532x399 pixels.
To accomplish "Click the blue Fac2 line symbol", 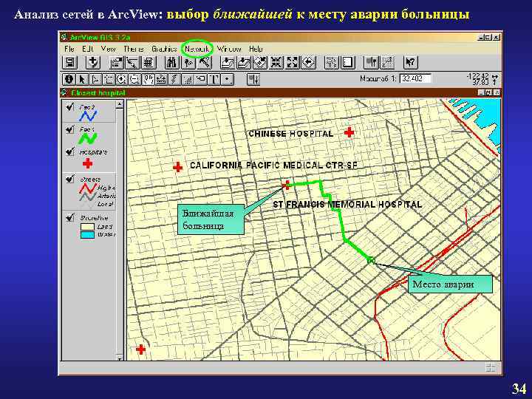I will click(x=88, y=116).
